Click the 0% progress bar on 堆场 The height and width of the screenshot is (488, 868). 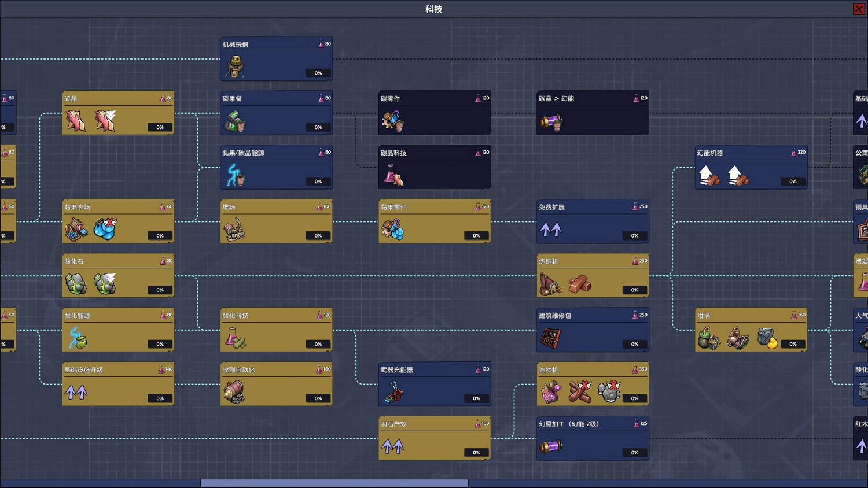click(318, 236)
